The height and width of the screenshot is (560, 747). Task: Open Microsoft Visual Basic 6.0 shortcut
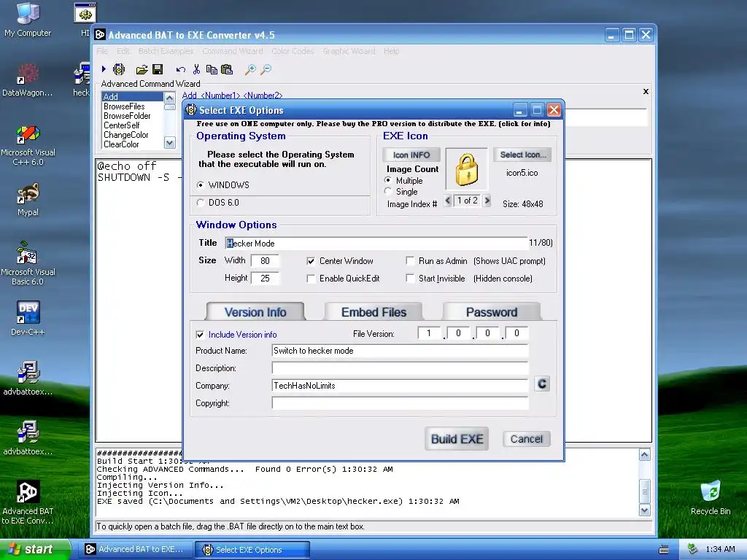28,264
